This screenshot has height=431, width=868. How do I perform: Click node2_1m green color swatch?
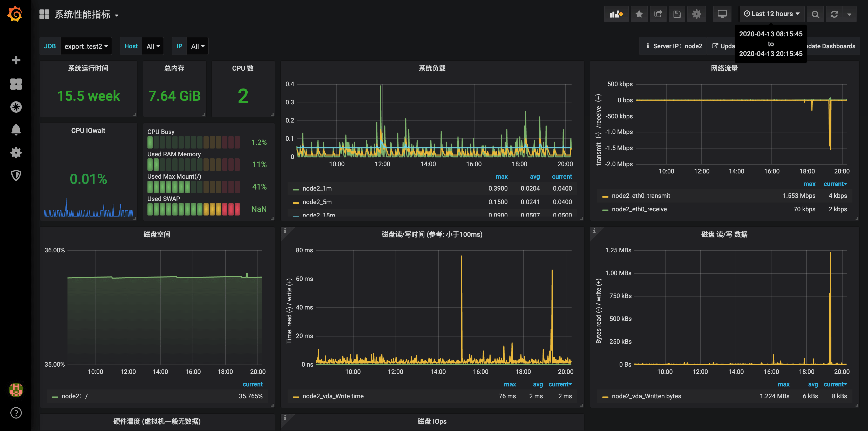click(x=296, y=189)
